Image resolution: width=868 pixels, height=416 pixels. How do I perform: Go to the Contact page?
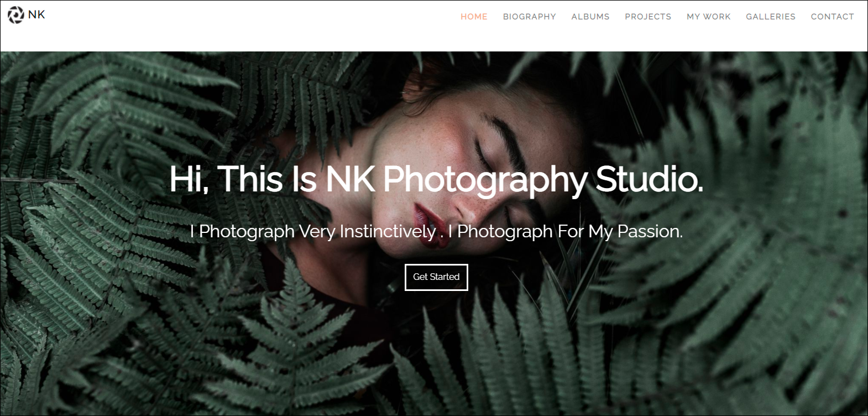coord(832,17)
